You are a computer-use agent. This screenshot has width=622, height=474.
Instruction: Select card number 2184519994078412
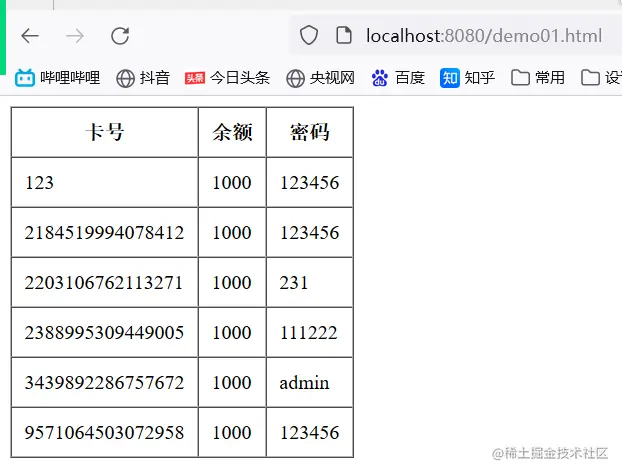click(x=105, y=232)
